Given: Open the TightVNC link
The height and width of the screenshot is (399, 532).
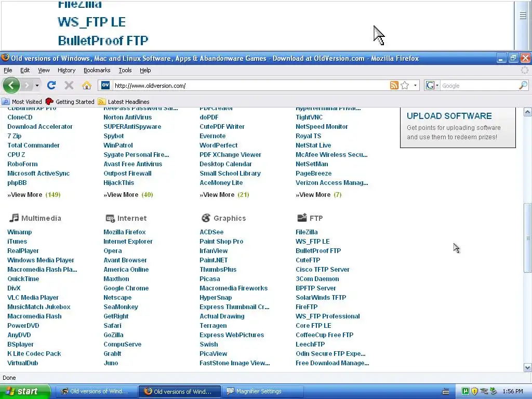Looking at the screenshot, I should point(309,117).
